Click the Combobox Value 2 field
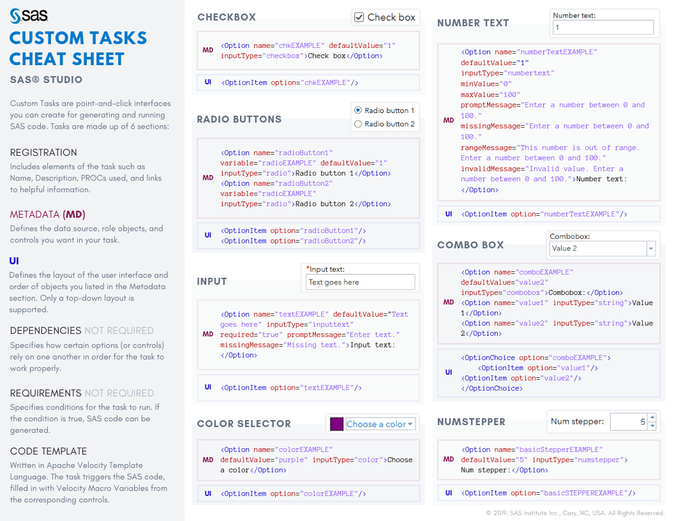 tap(598, 248)
